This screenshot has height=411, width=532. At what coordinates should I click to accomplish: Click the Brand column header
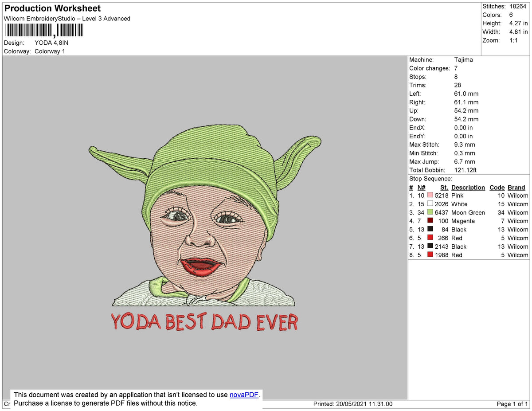tap(516, 187)
